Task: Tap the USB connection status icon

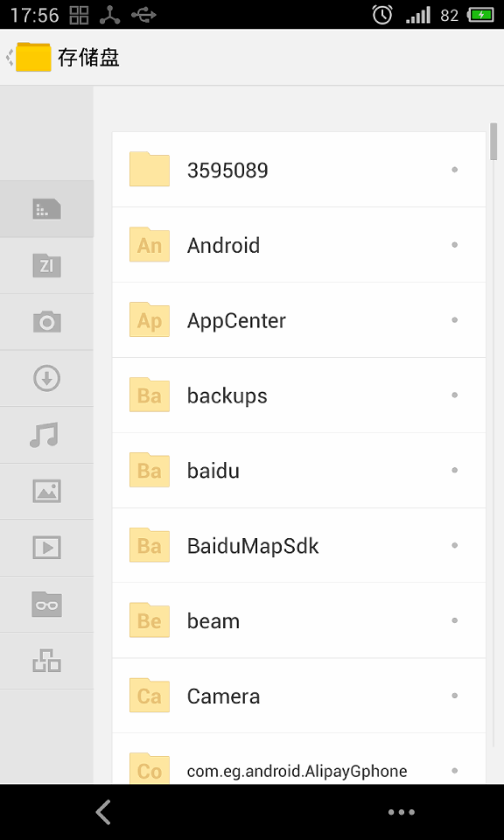Action: pos(143,15)
